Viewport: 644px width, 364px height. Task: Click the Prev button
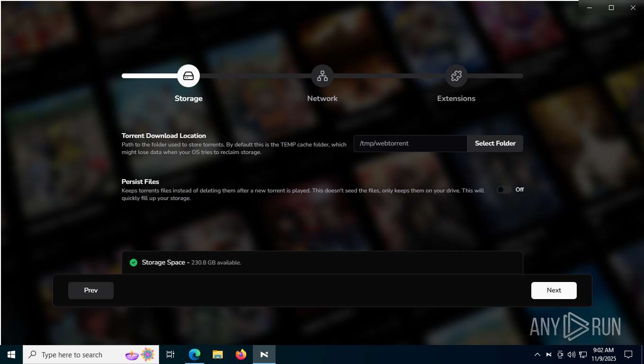point(91,291)
